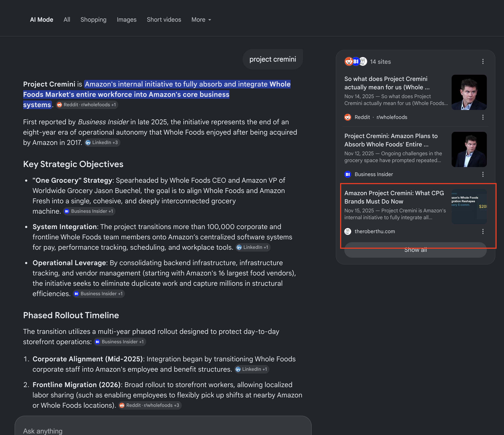Image resolution: width=504 pixels, height=435 pixels.
Task: Open options menu next to 14 sites
Action: coord(483,62)
